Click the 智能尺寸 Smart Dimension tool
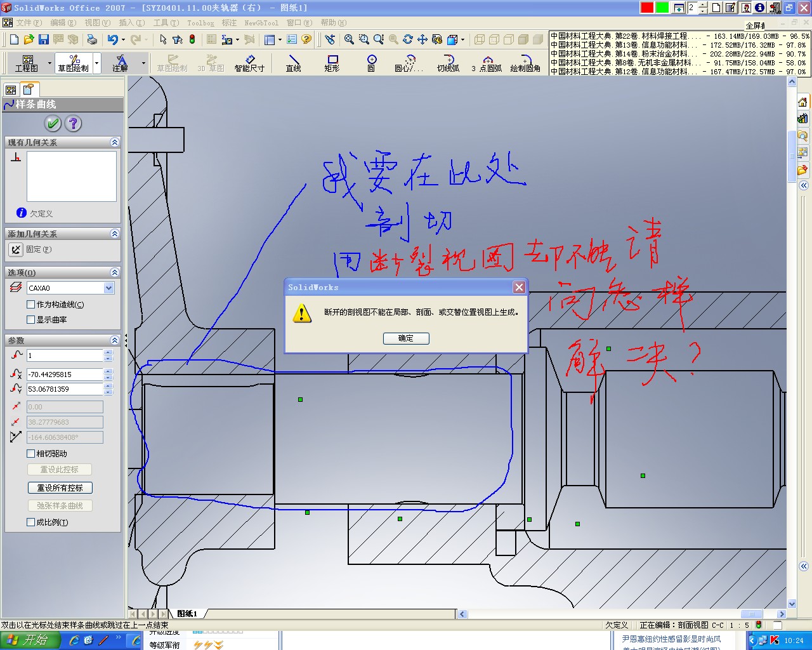Viewport: 812px width, 650px height. [249, 63]
